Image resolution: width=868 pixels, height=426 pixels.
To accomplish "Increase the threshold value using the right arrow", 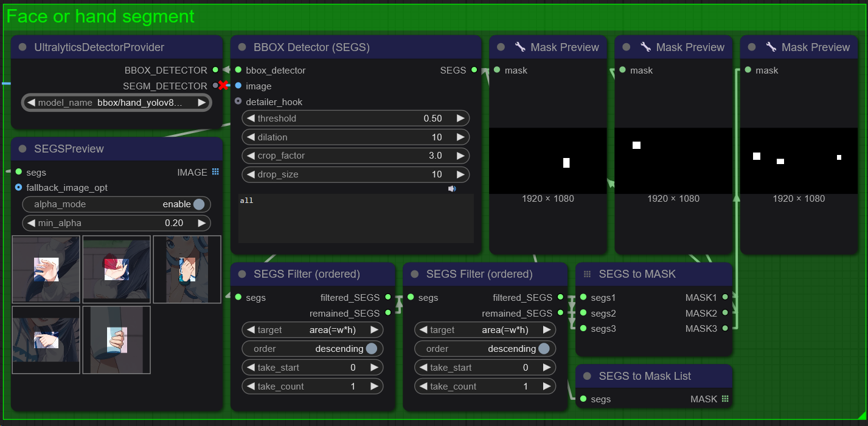I will (460, 119).
